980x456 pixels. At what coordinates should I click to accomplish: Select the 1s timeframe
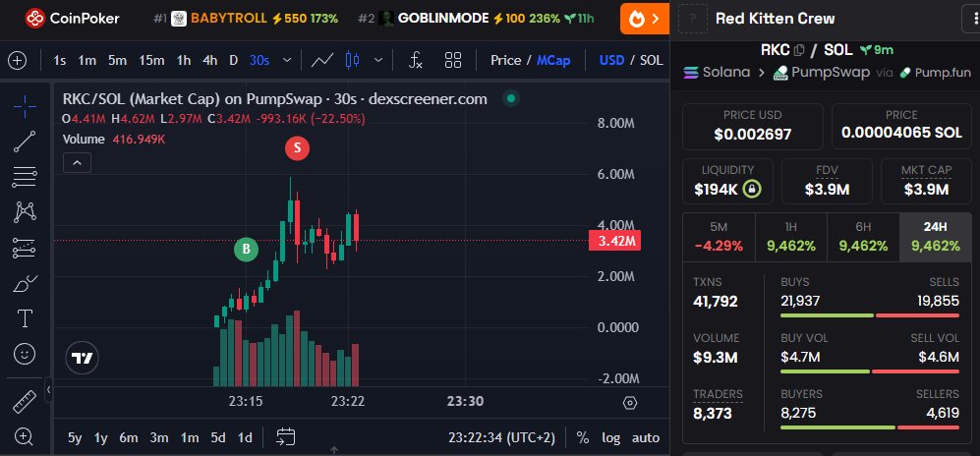60,61
